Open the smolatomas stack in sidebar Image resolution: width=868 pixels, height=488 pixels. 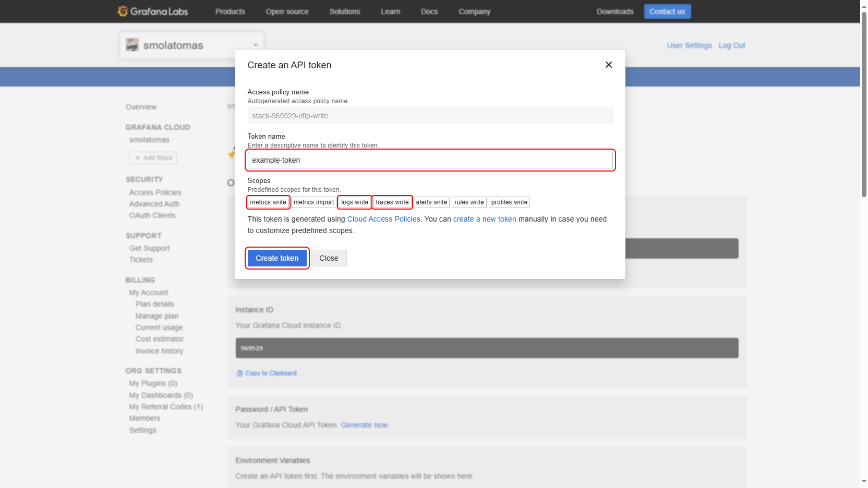coord(149,140)
